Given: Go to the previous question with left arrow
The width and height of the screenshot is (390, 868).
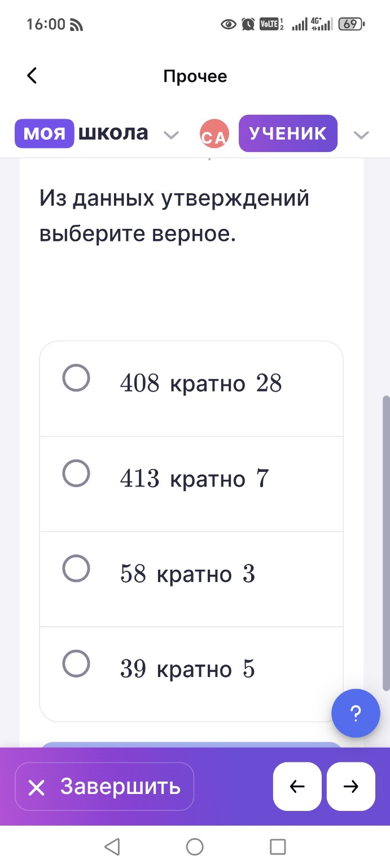Looking at the screenshot, I should pyautogui.click(x=297, y=787).
